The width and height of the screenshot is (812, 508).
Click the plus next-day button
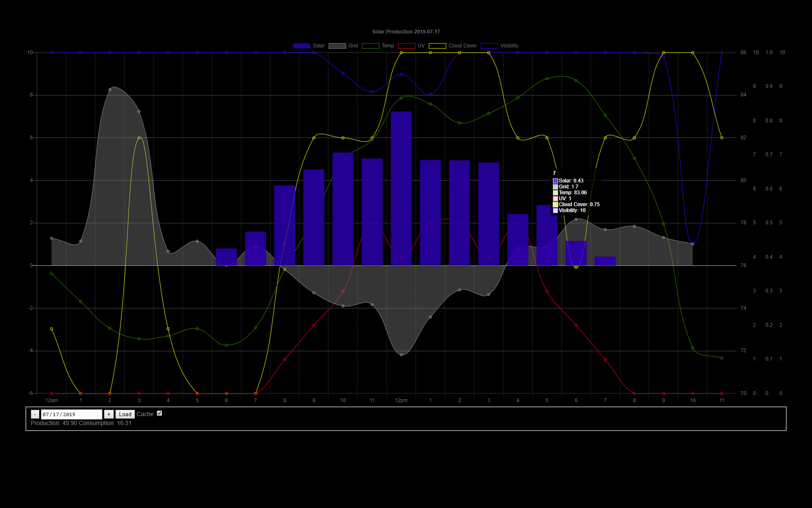[109, 414]
